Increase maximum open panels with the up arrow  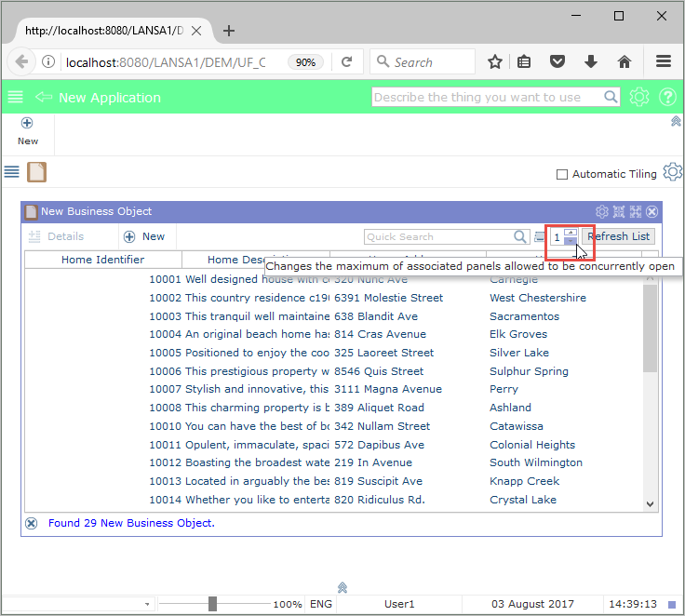(x=571, y=233)
